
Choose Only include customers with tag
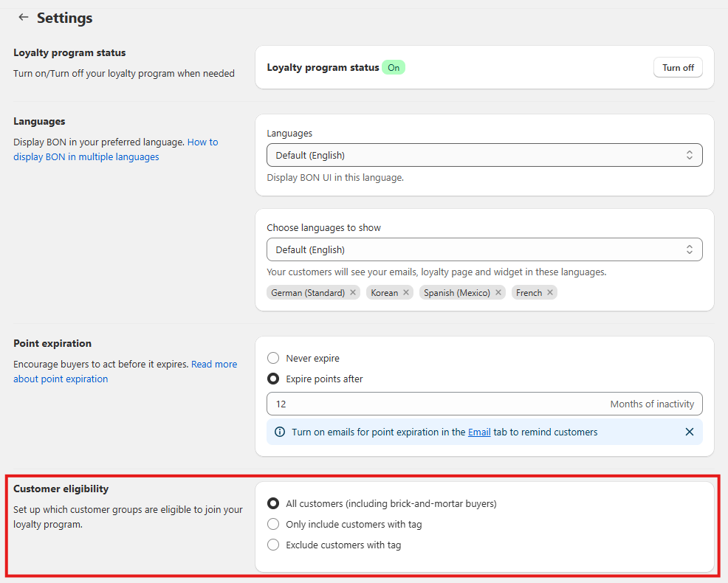click(x=273, y=525)
